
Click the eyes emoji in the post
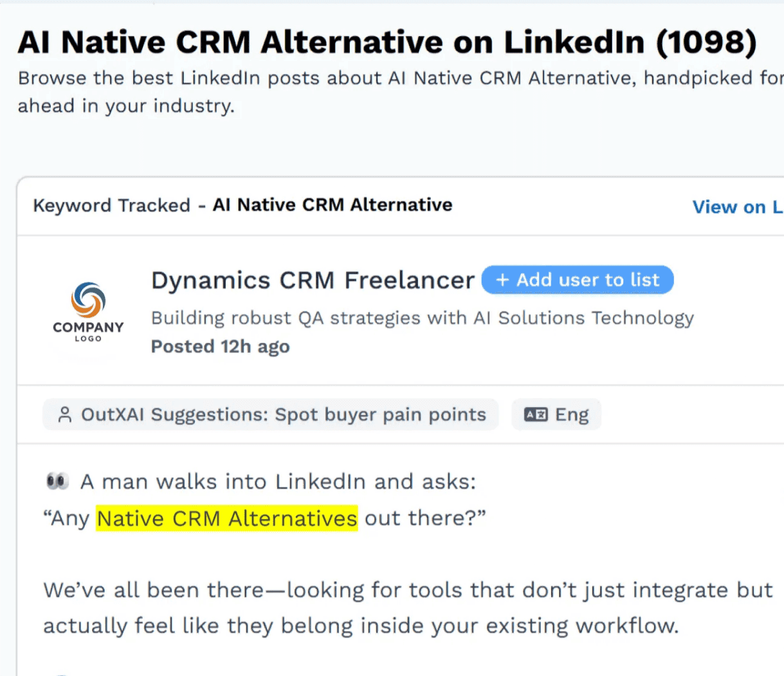(57, 481)
